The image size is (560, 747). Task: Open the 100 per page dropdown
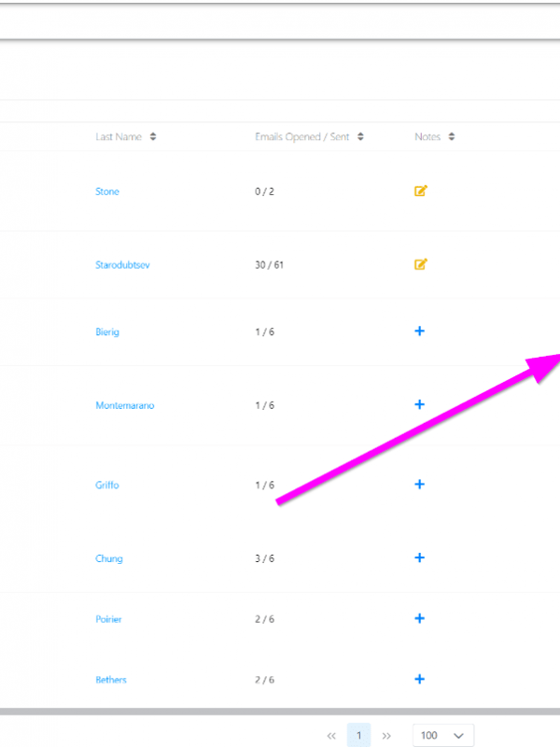[x=442, y=736]
